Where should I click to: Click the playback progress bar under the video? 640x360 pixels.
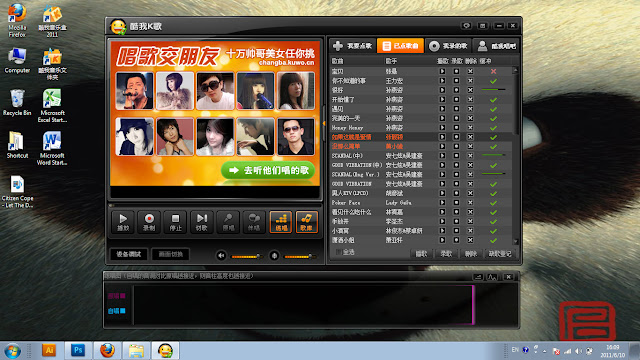215,205
